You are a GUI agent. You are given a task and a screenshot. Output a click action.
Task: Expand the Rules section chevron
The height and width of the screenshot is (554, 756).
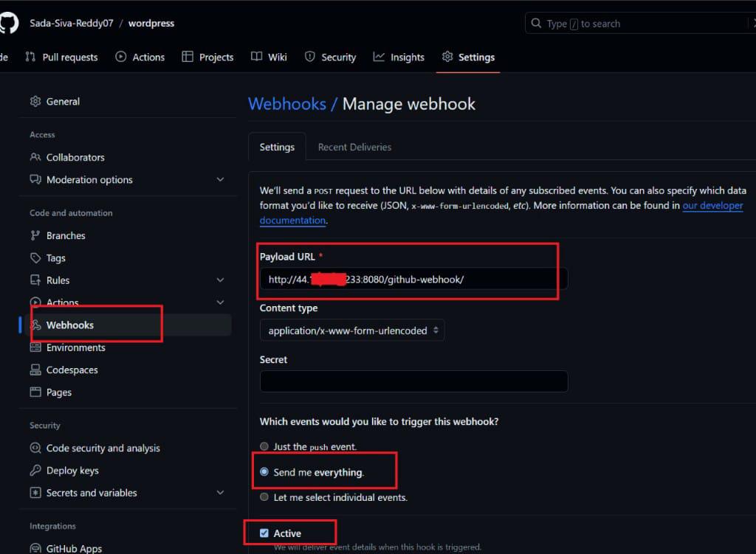(x=220, y=280)
